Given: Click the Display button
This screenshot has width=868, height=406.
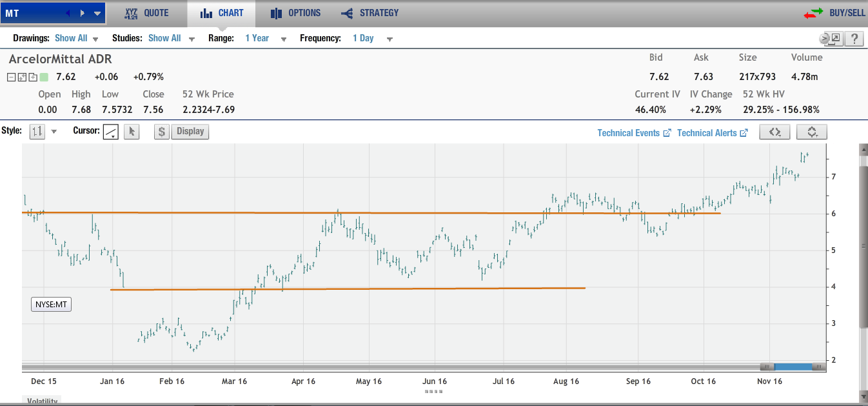Looking at the screenshot, I should point(190,132).
